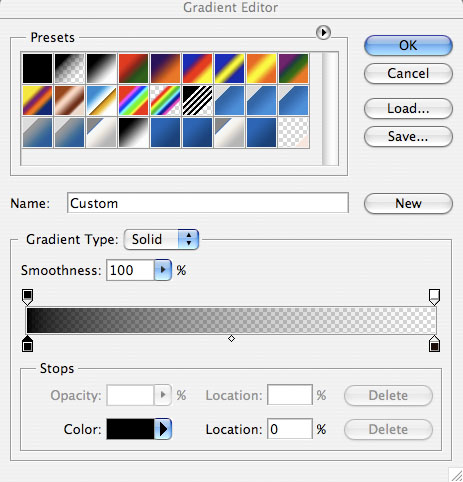
Task: Select the copper metallic gradient preset
Action: pos(70,100)
